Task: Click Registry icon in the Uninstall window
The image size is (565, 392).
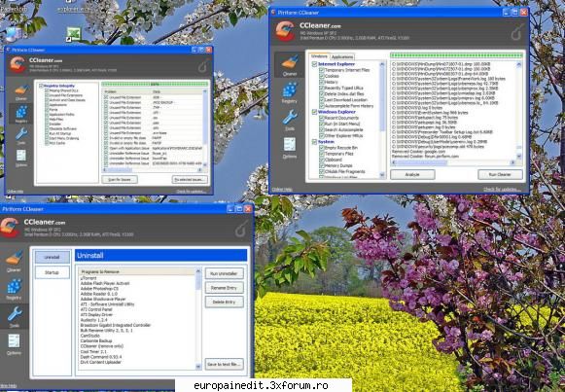Action: pos(14,288)
